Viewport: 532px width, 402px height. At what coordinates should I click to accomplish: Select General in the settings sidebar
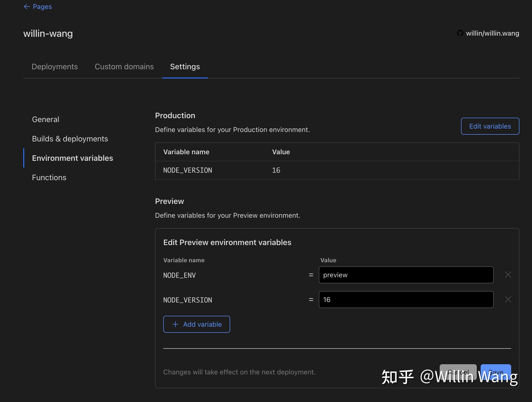(x=45, y=119)
